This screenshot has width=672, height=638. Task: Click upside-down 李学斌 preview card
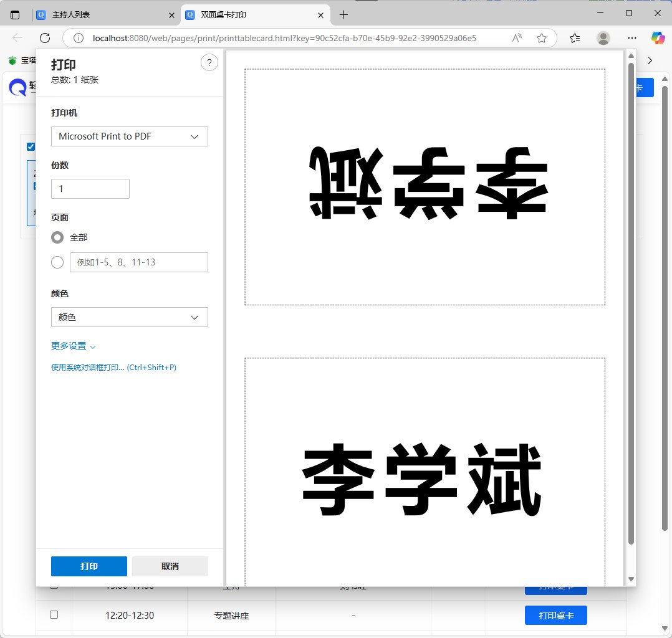(x=425, y=187)
